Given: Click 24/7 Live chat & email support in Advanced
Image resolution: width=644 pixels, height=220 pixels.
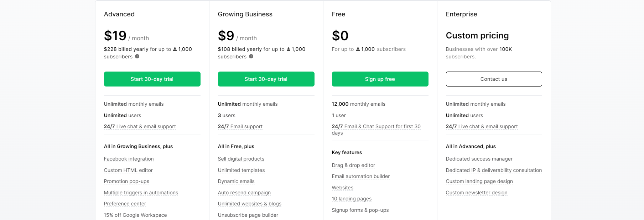Looking at the screenshot, I should [140, 126].
